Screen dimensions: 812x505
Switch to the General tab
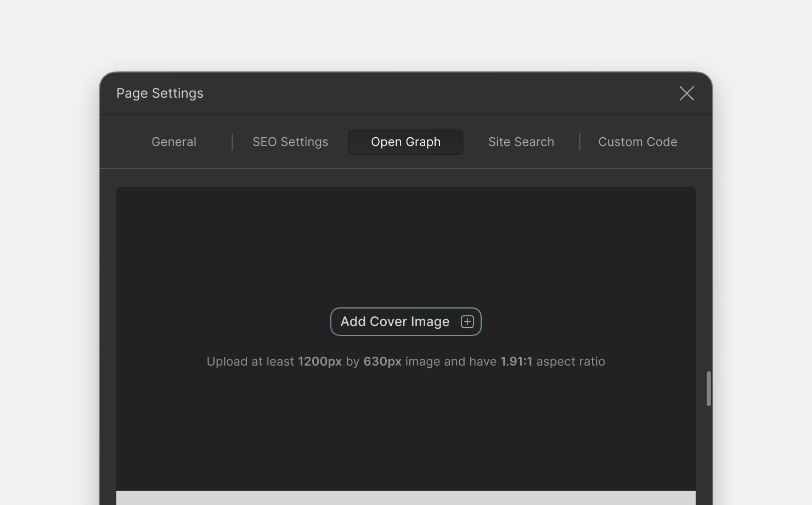(174, 142)
